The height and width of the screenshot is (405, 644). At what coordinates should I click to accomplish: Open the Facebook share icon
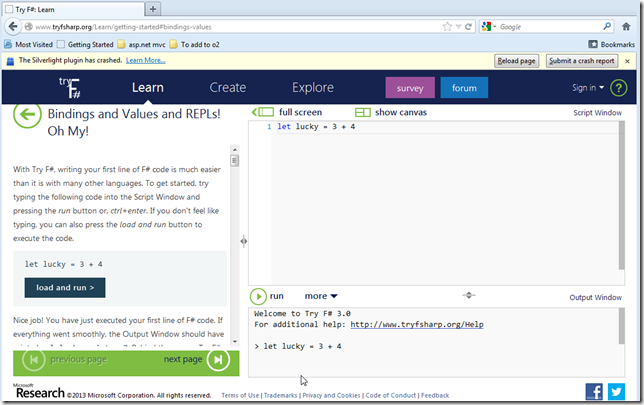pos(594,392)
